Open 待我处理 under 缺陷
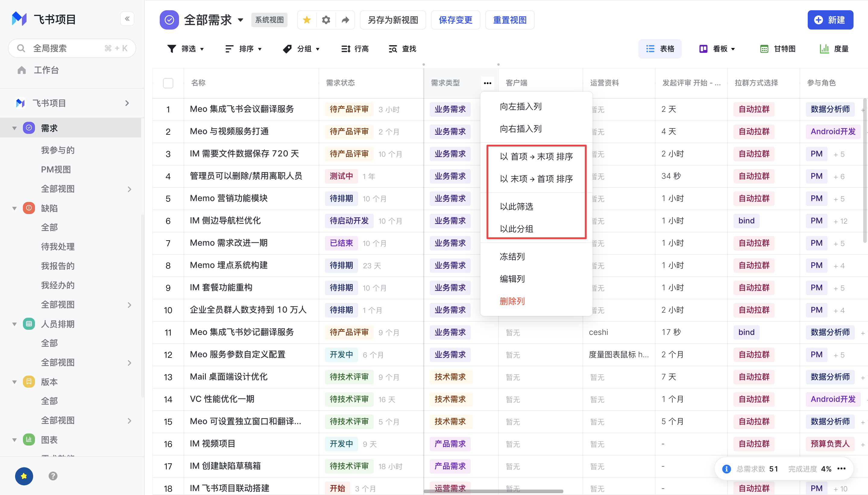 58,247
